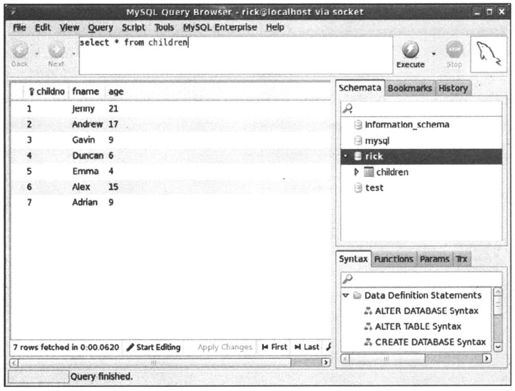This screenshot has height=391, width=515.
Task: Click the Next navigation icon
Action: tap(56, 50)
